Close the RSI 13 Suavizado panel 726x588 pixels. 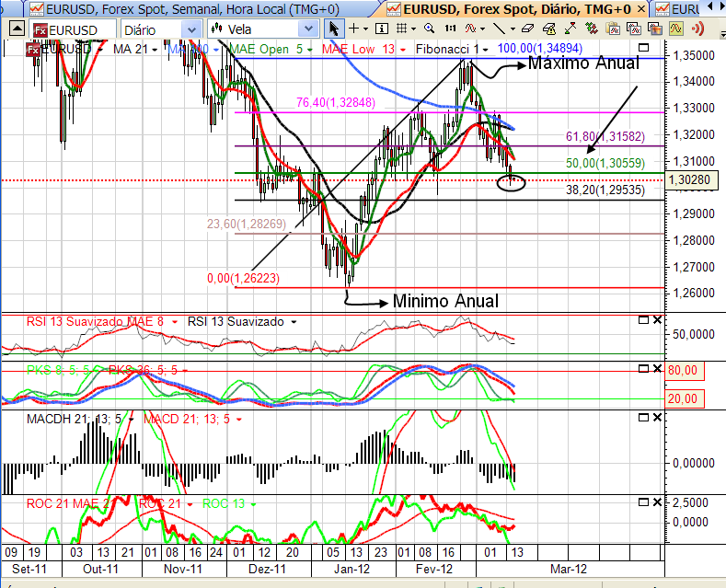[657, 320]
